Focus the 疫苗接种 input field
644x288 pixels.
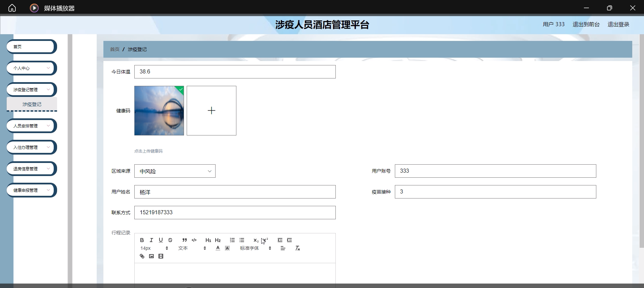coord(496,192)
